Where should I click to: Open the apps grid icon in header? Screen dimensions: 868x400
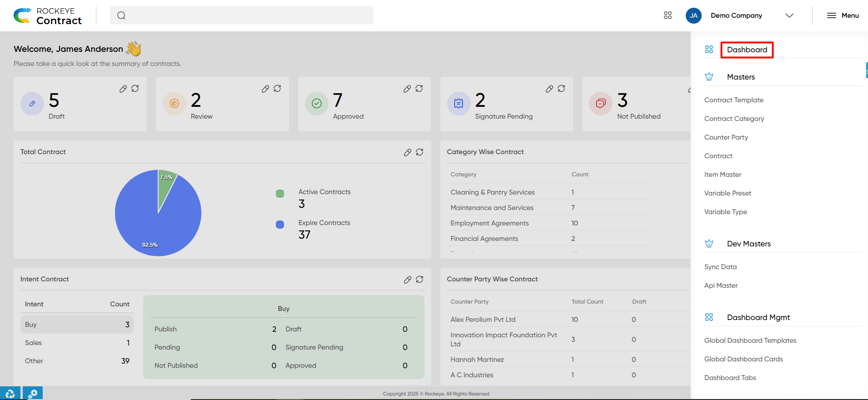pos(668,15)
